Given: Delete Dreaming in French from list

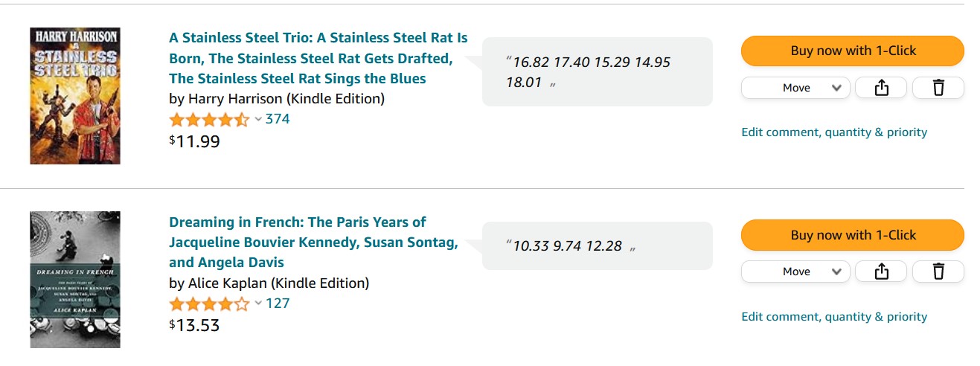Looking at the screenshot, I should pos(938,272).
